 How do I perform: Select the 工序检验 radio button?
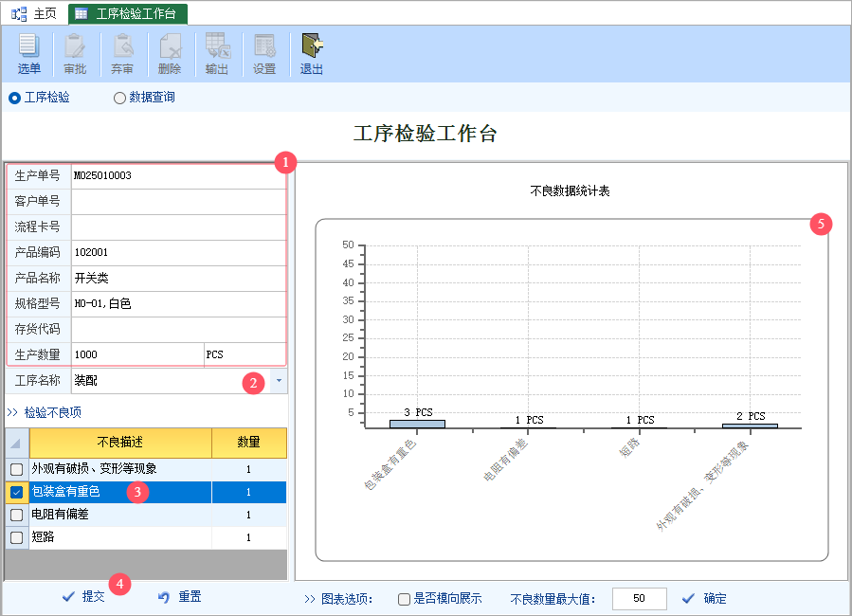click(x=14, y=98)
